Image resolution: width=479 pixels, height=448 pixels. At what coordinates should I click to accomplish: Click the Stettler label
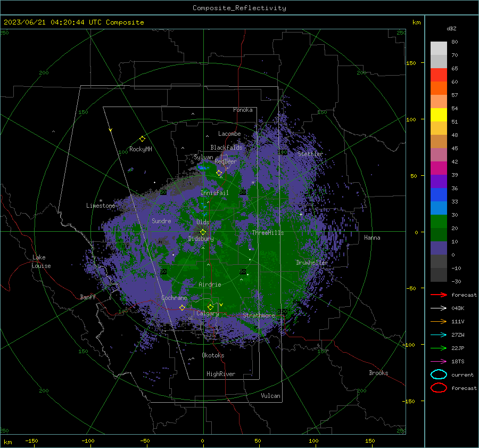pyautogui.click(x=310, y=154)
